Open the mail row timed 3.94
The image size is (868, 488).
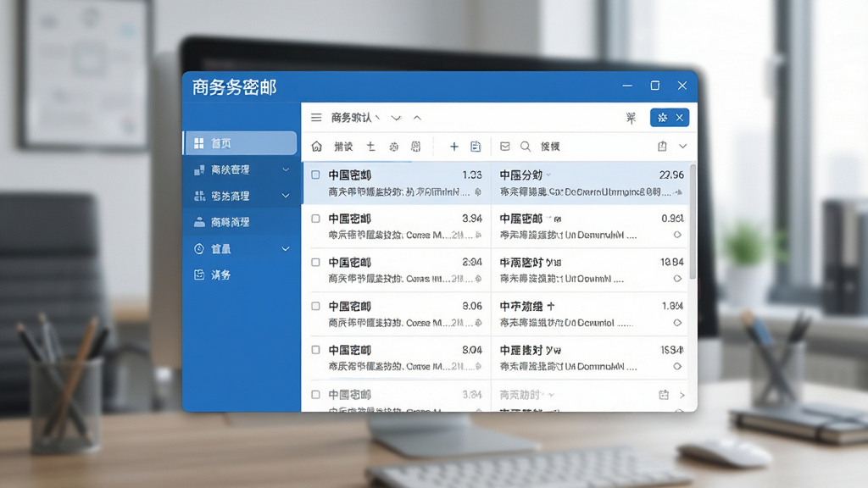click(x=397, y=227)
